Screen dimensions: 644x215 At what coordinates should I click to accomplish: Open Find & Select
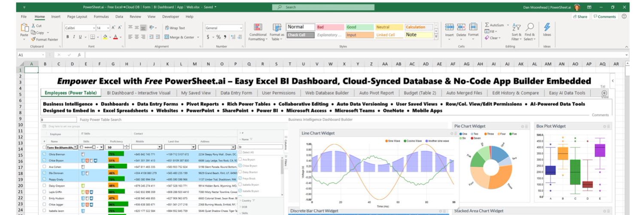click(530, 32)
